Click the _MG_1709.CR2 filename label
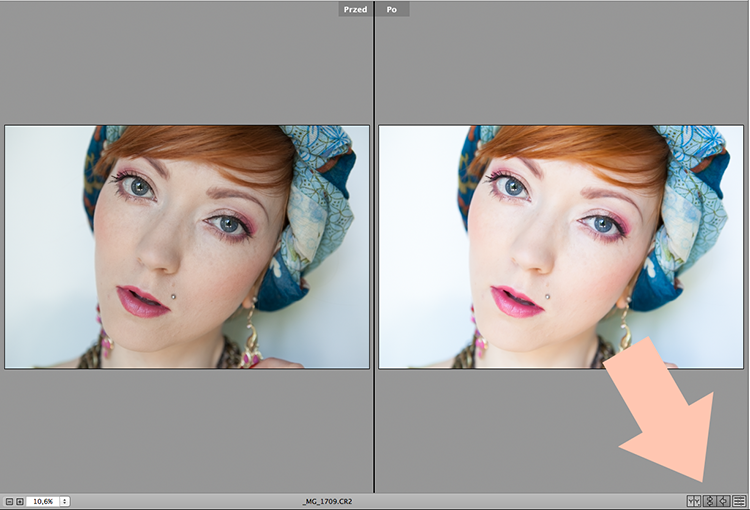Viewport: 750px width, 510px height. click(327, 501)
